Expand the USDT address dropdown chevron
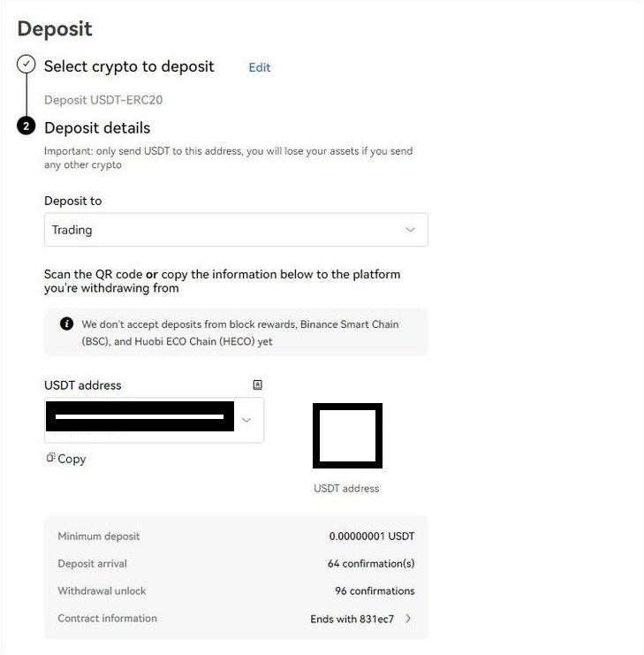The height and width of the screenshot is (655, 644). 246,420
